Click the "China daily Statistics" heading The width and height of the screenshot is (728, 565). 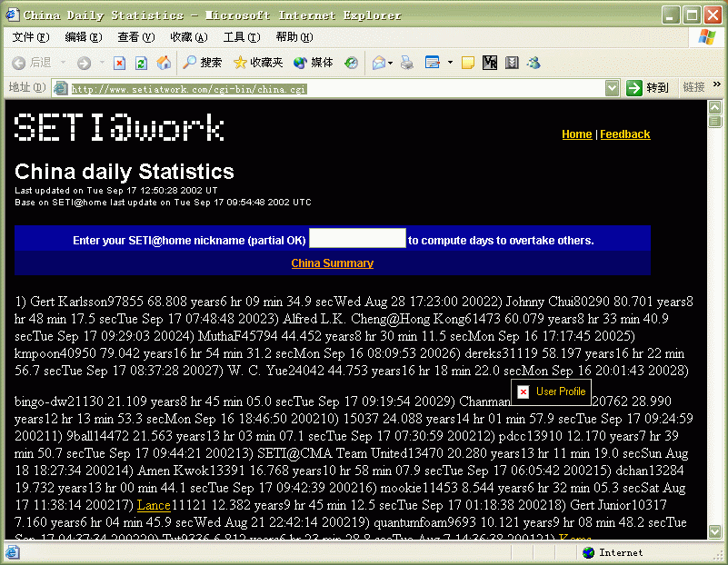point(125,171)
